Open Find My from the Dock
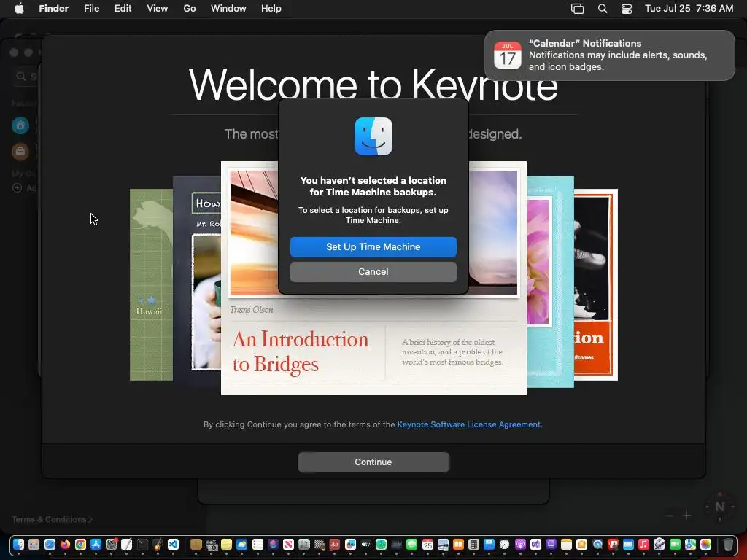 (x=381, y=544)
